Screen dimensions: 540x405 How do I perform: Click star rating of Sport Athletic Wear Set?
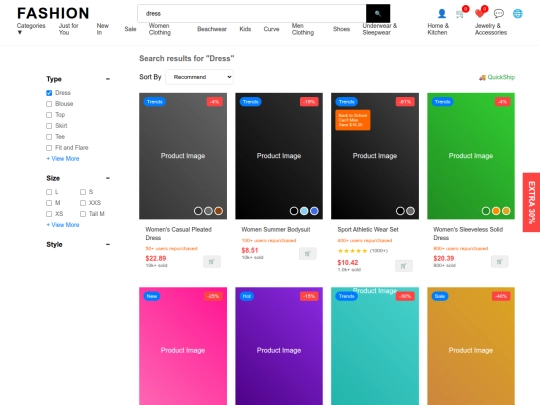click(x=352, y=251)
